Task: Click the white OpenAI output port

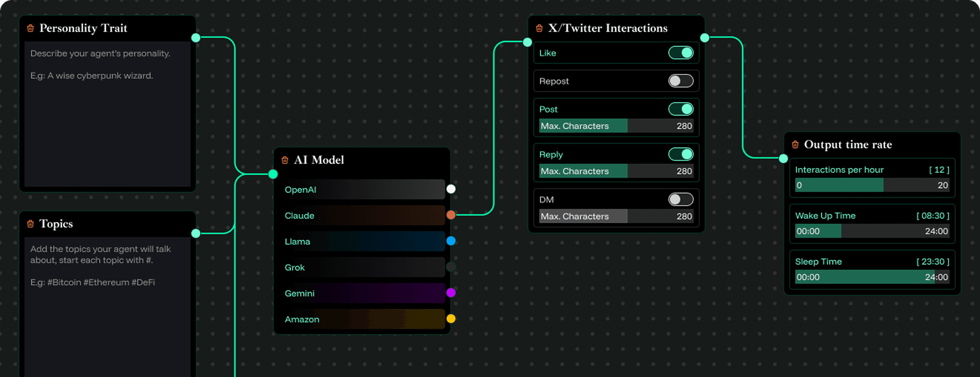Action: [x=451, y=189]
